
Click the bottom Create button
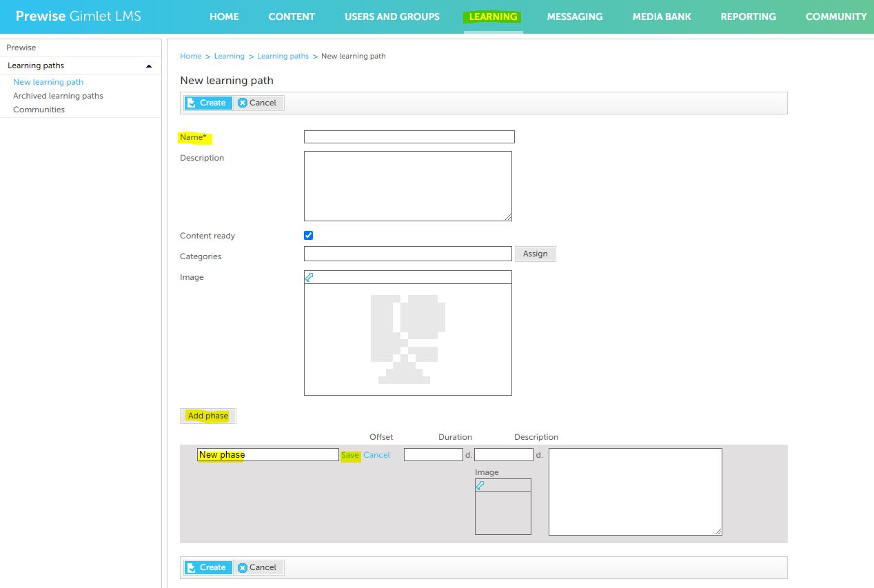tap(208, 567)
